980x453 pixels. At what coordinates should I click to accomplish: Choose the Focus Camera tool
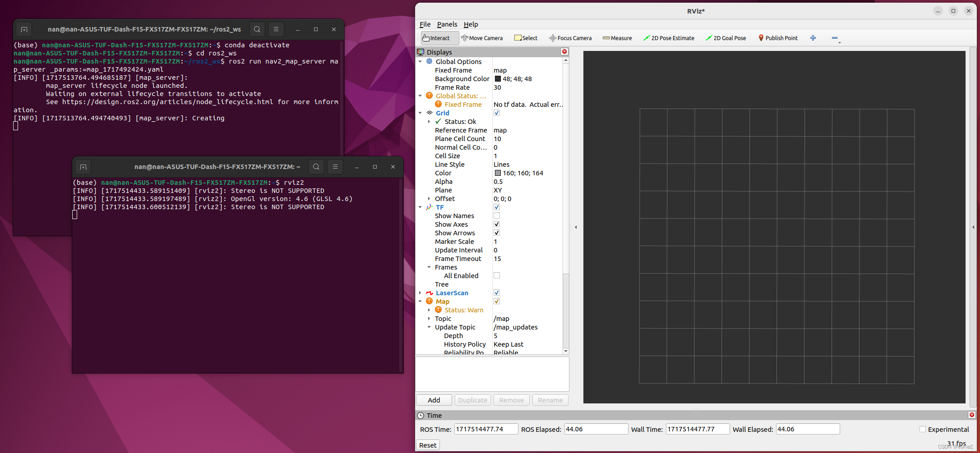[x=570, y=38]
